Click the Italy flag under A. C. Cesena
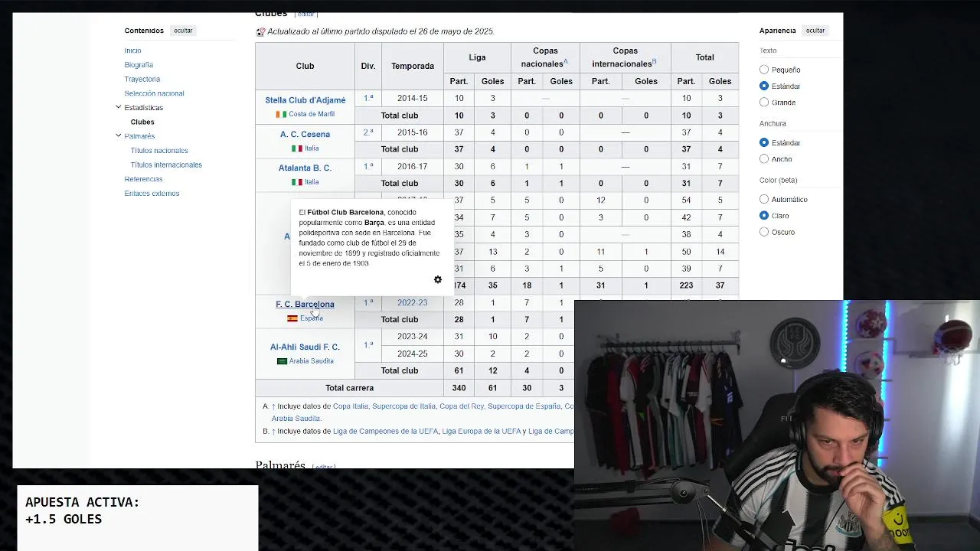Image resolution: width=980 pixels, height=551 pixels. pyautogui.click(x=297, y=148)
